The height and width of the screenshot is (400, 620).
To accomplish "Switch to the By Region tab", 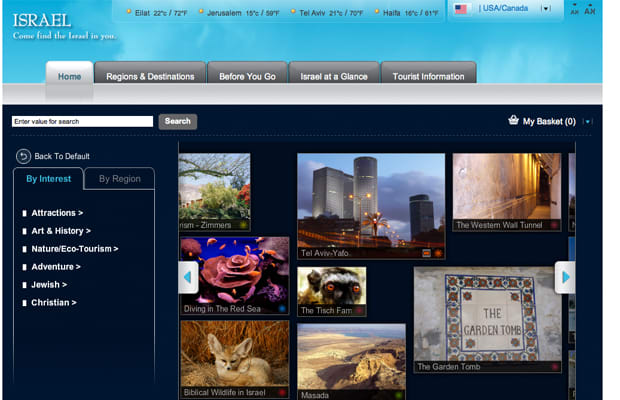I will pos(120,179).
